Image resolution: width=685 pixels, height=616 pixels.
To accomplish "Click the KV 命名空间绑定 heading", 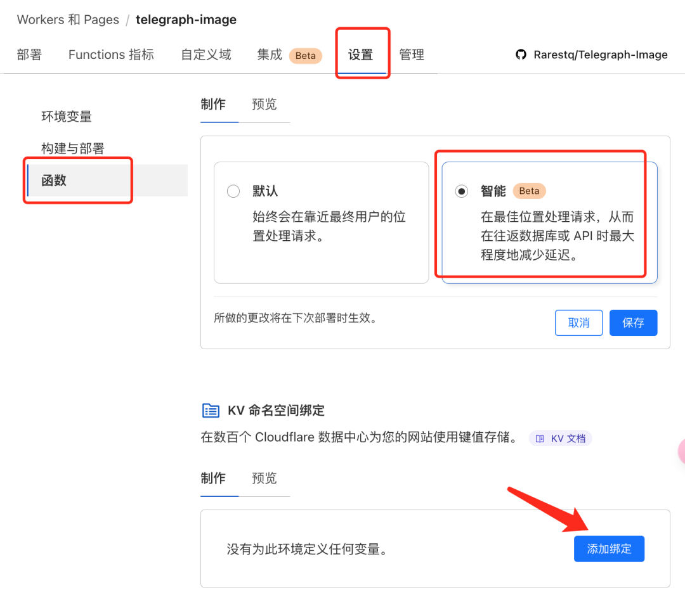I will [x=276, y=411].
